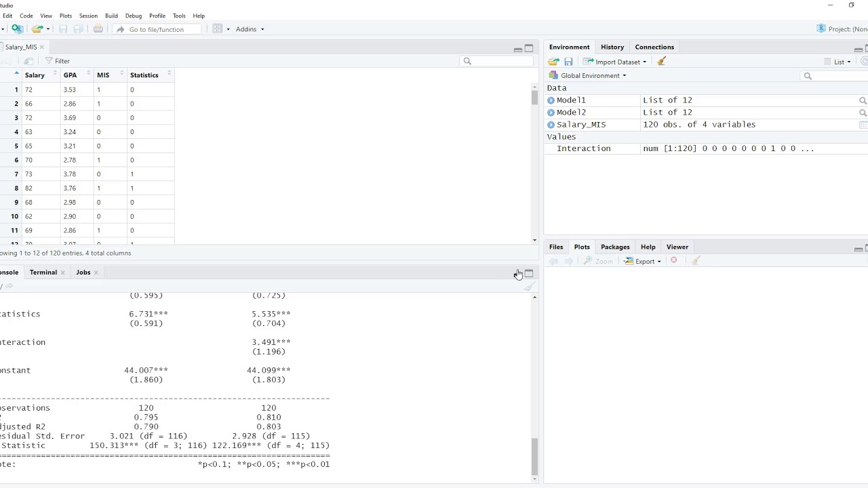Open the Build menu
Image resolution: width=868 pixels, height=488 pixels.
tap(111, 16)
